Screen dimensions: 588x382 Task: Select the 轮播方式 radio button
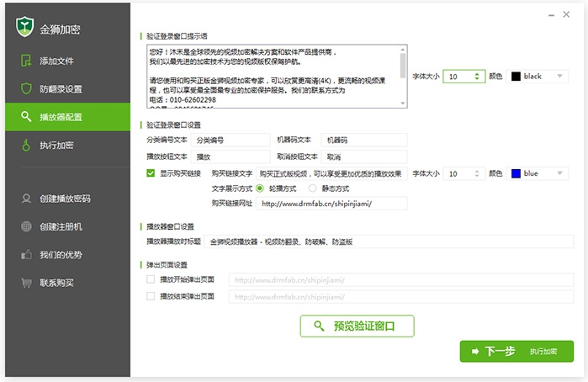pyautogui.click(x=260, y=188)
